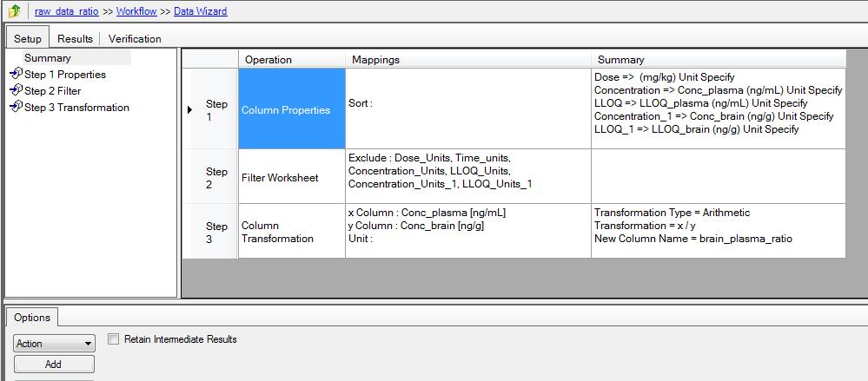Click the Step 1 Properties node icon
868x381 pixels.
pyautogui.click(x=16, y=74)
